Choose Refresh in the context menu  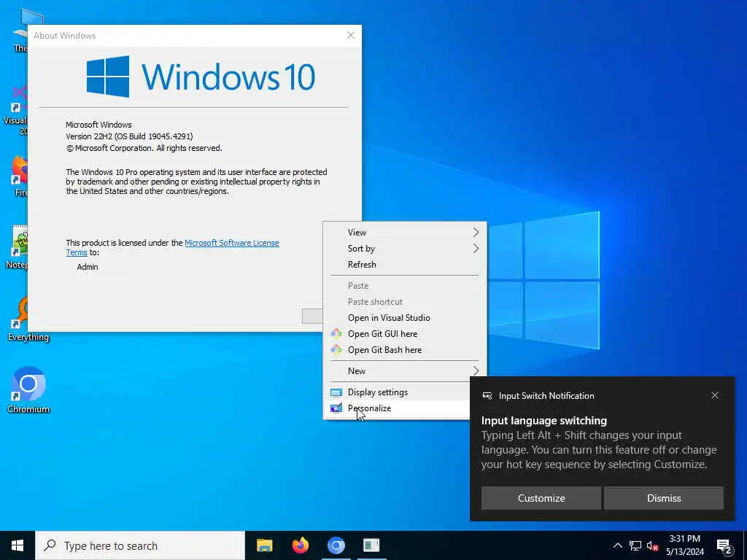[405, 264]
